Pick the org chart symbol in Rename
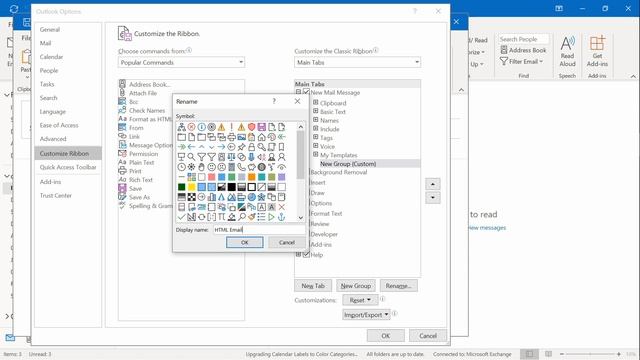The width and height of the screenshot is (640, 360). (182, 127)
